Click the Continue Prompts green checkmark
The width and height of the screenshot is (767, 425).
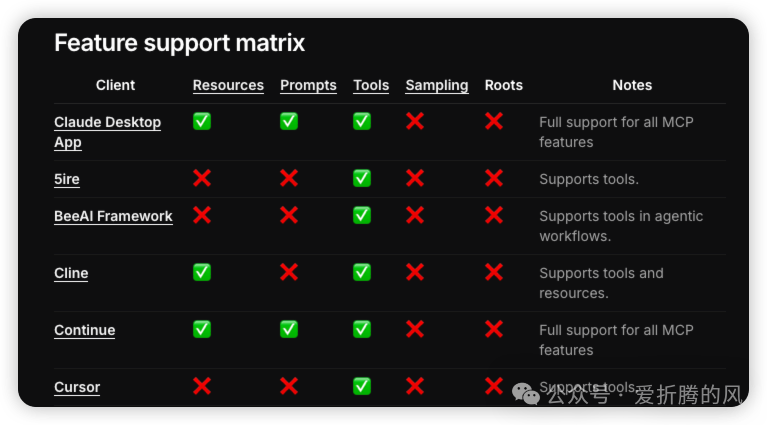[289, 329]
